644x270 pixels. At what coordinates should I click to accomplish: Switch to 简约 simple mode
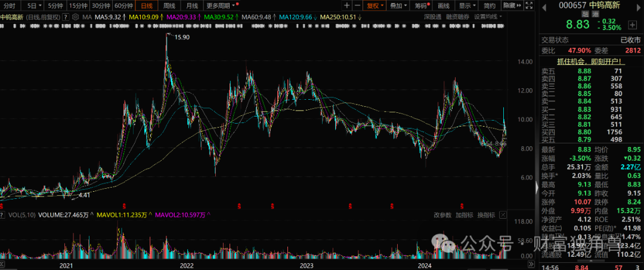pos(490,6)
